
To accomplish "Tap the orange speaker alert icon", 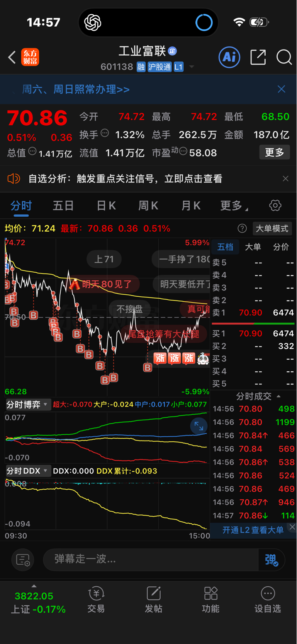I will click(x=14, y=179).
